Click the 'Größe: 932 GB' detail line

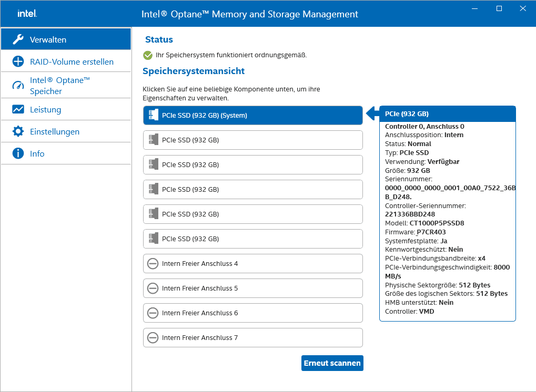[408, 170]
